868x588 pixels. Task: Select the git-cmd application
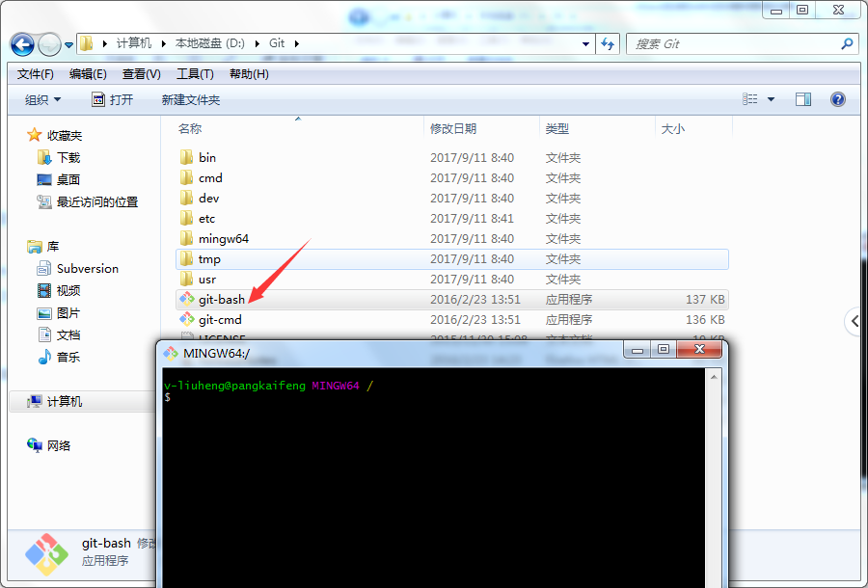coord(452,320)
